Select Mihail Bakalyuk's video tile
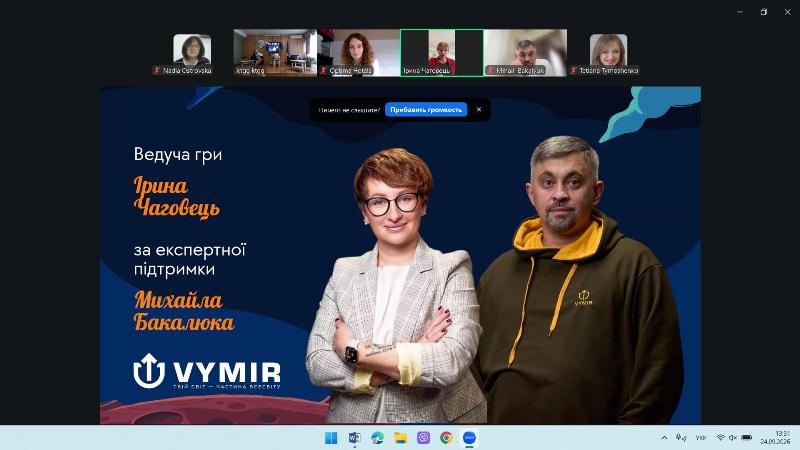This screenshot has height=450, width=800. pos(526,53)
